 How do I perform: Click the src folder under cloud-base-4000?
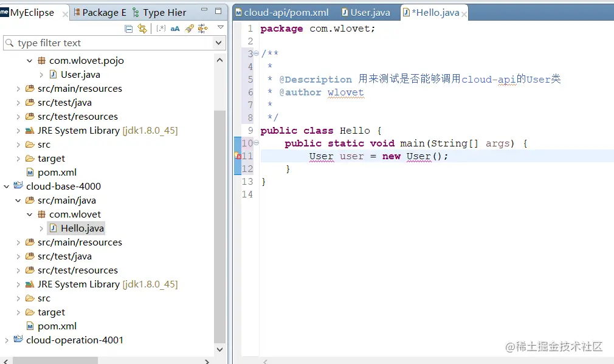pyautogui.click(x=44, y=298)
